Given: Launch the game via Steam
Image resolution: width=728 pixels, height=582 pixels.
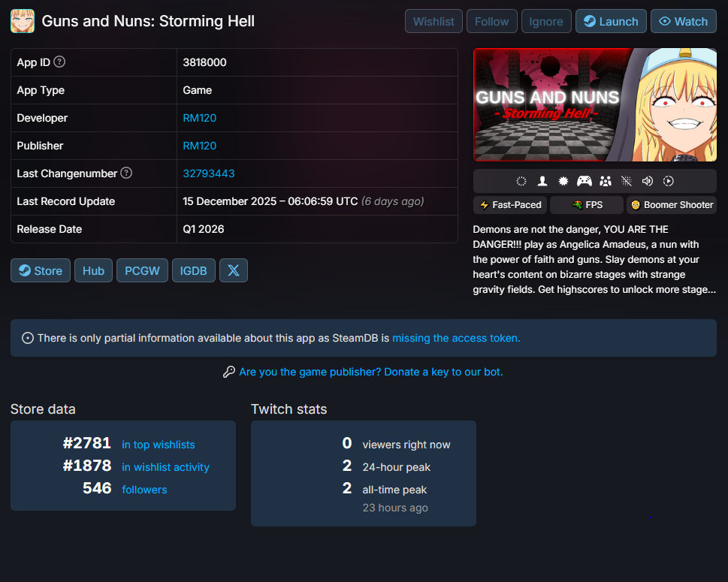Looking at the screenshot, I should pyautogui.click(x=611, y=21).
